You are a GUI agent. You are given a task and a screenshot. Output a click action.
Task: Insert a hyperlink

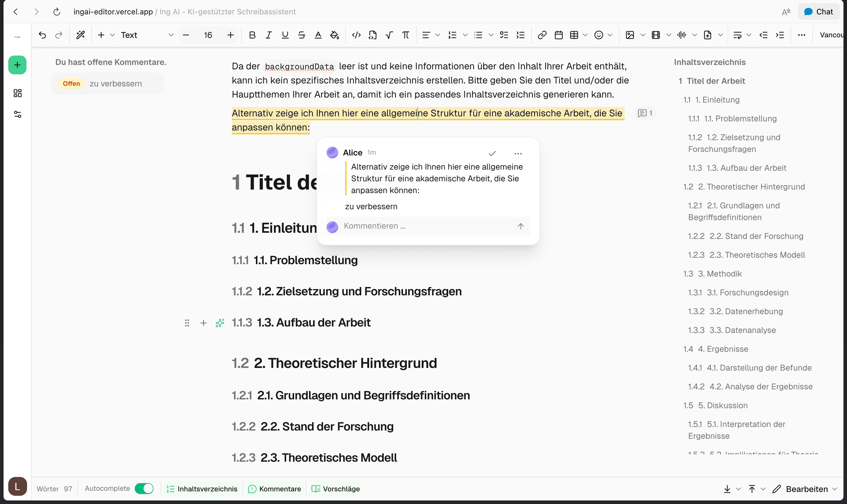[542, 35]
